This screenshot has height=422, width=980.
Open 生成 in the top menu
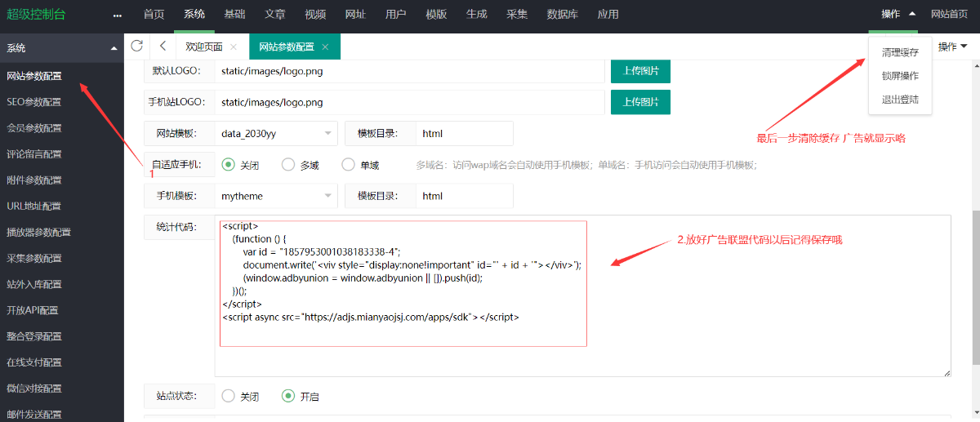tap(477, 14)
